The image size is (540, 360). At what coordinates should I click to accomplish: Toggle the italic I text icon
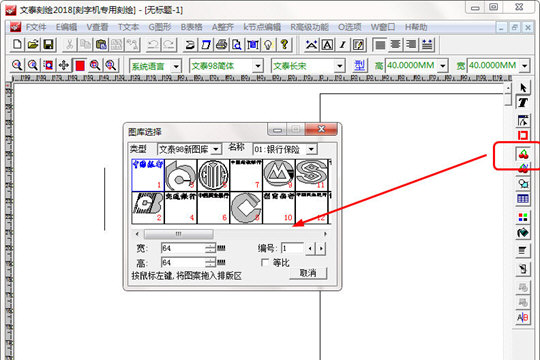click(343, 44)
